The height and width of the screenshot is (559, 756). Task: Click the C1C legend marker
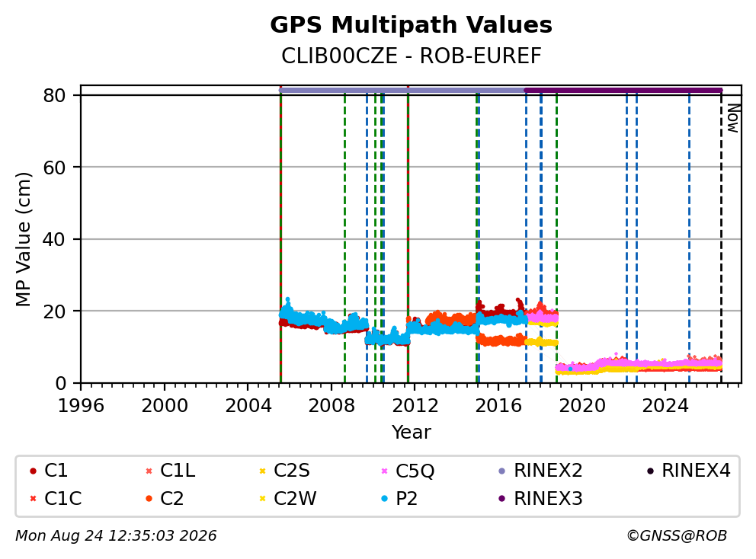coord(33,498)
